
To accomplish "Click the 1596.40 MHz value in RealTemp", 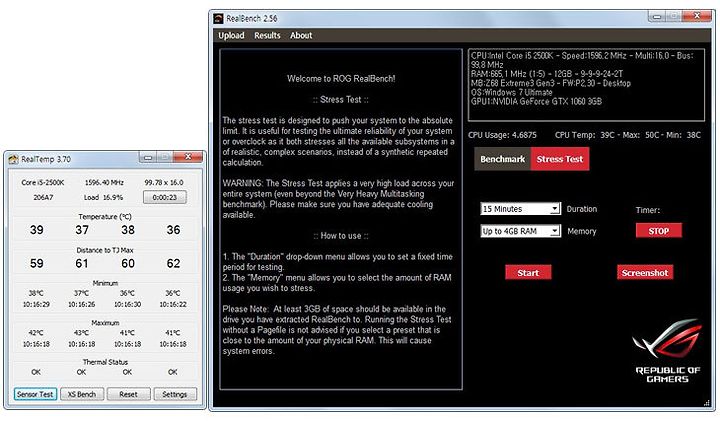I will pos(104,182).
